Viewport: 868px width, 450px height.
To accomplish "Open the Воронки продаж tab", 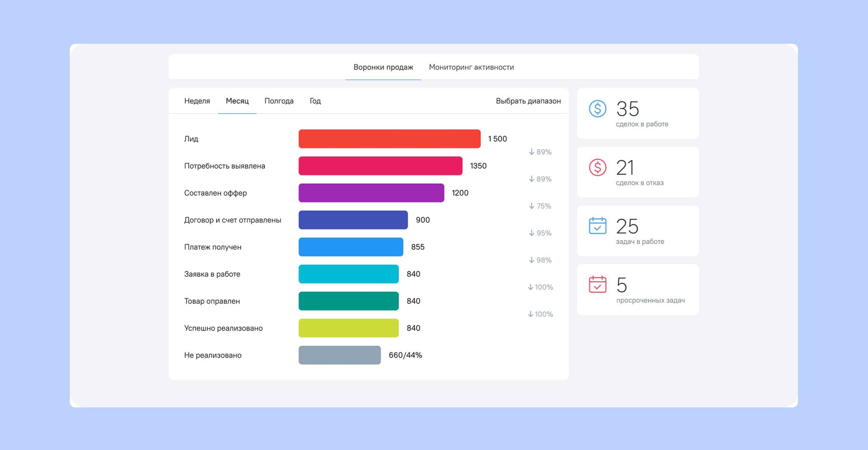I will click(x=383, y=67).
